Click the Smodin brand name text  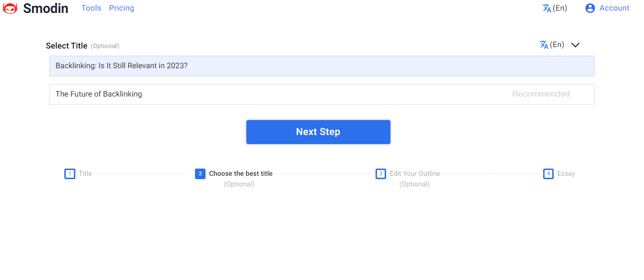46,8
